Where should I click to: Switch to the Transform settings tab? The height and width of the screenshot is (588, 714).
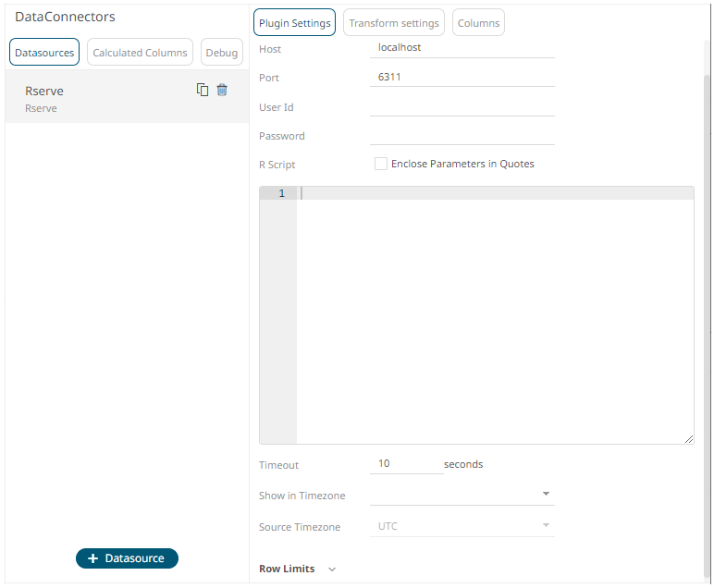[x=394, y=23]
